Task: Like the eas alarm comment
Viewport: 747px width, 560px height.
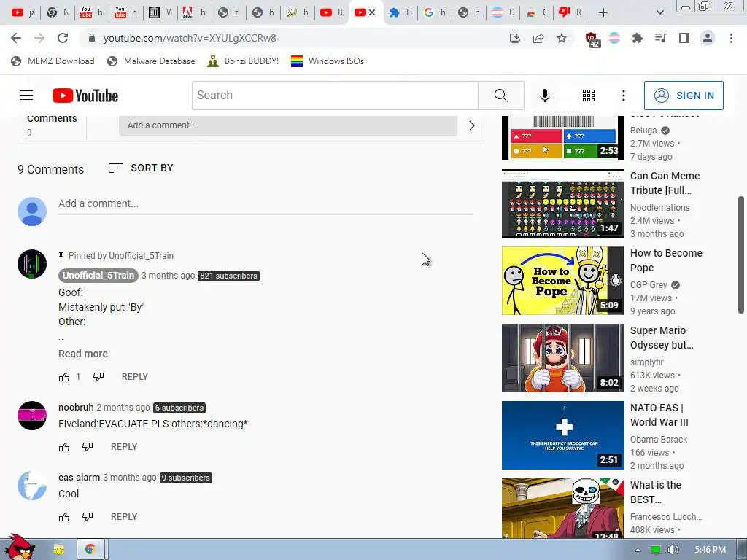Action: coord(64,517)
